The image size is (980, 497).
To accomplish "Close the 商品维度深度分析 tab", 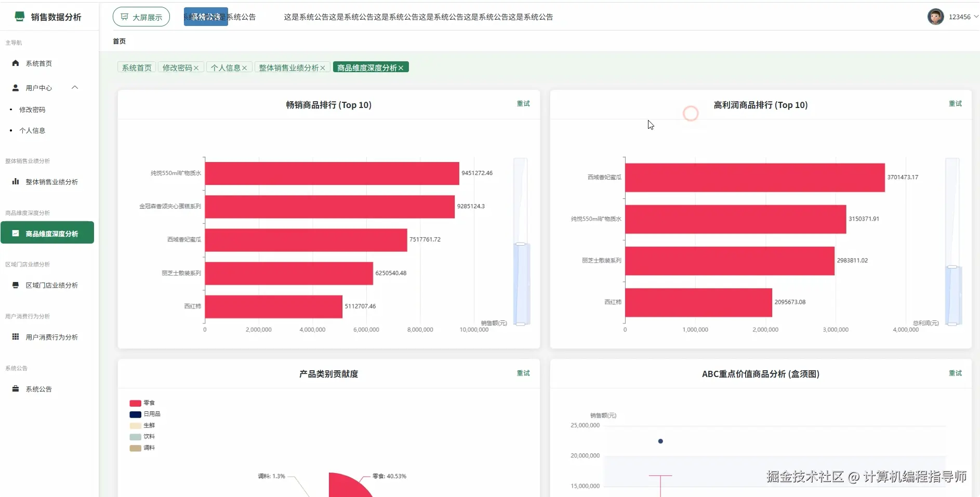I will pyautogui.click(x=401, y=68).
